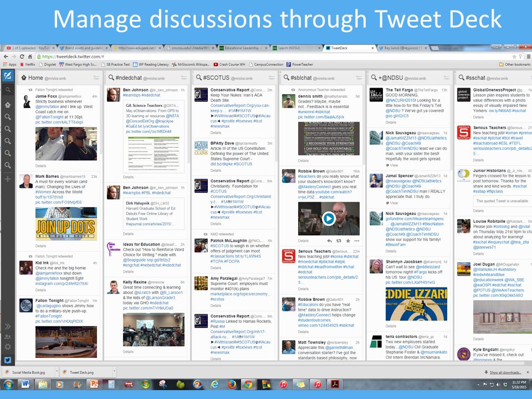Switch to Brand assets and guidelines tab
Screen dimensions: 532x399
(84, 48)
